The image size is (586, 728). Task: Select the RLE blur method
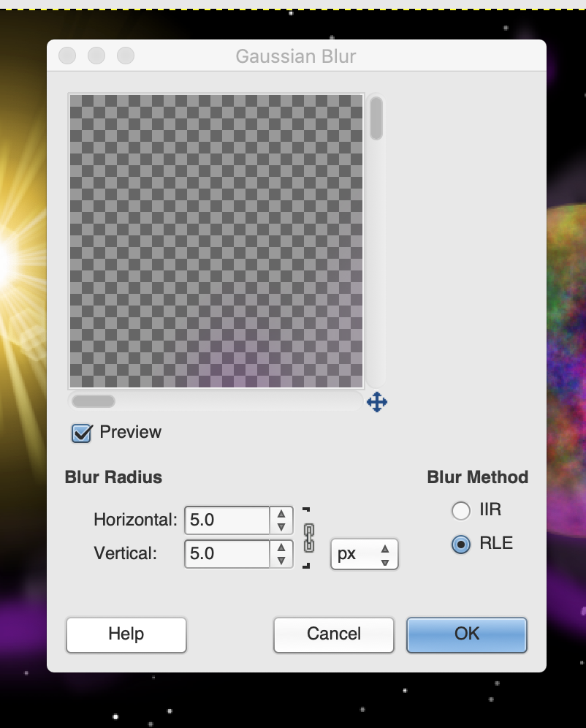click(x=461, y=544)
